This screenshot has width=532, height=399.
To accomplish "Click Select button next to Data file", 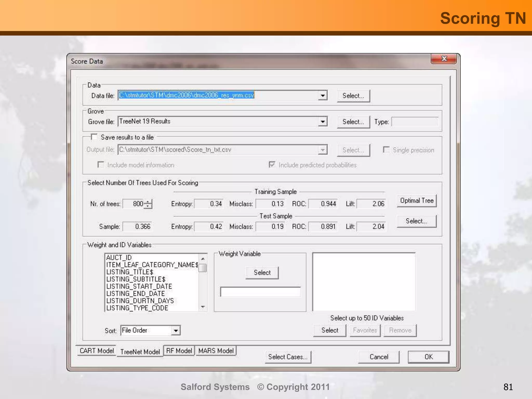I will pyautogui.click(x=353, y=96).
